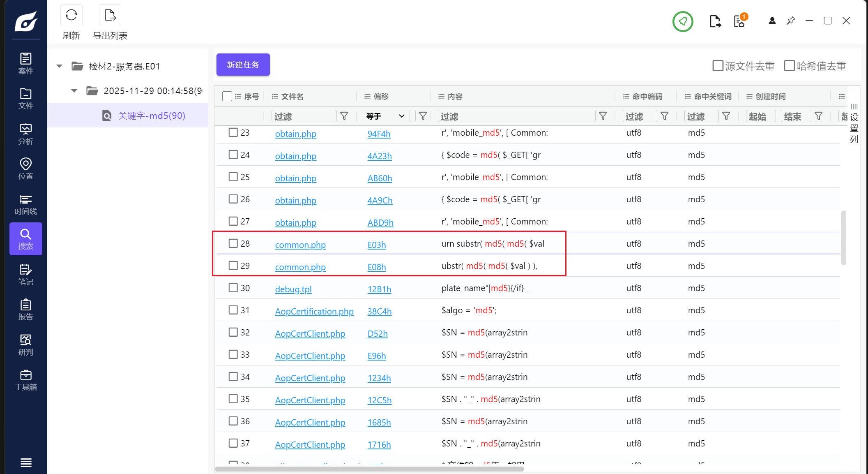The height and width of the screenshot is (474, 868).
Task: Open the 等于 offset comparison dropdown
Action: 385,116
